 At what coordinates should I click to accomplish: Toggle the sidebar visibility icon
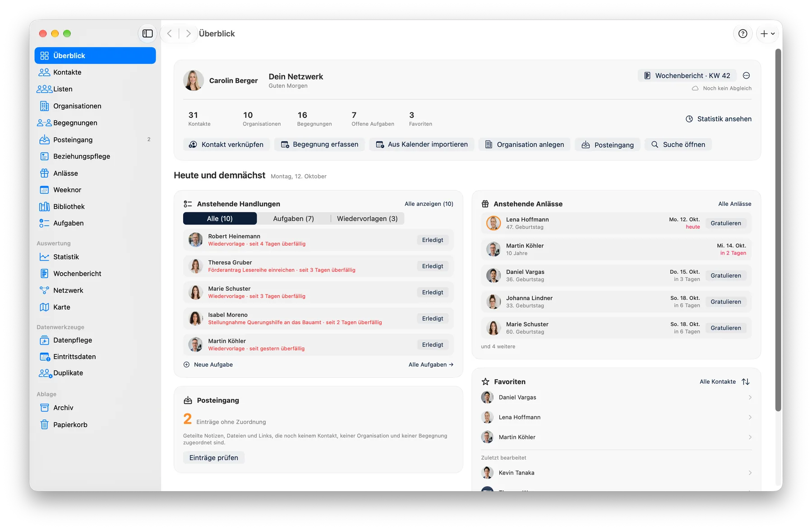(148, 33)
